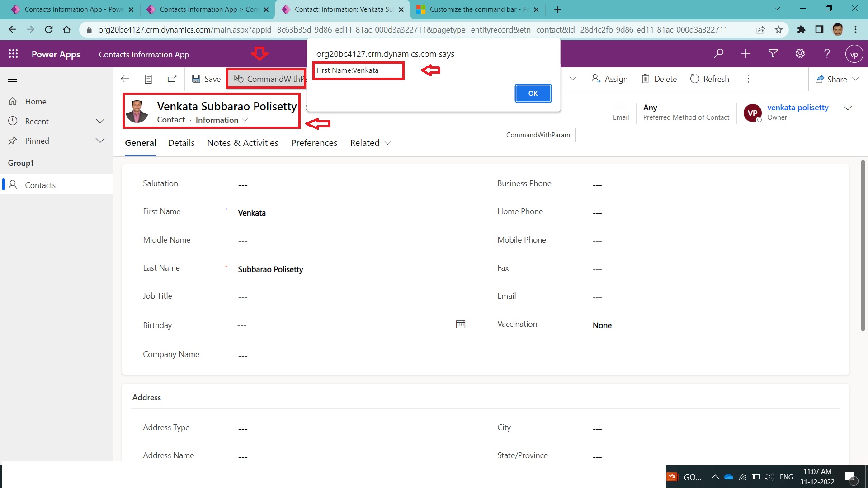Viewport: 868px width, 488px height.
Task: Expand the Share button dropdown arrow
Action: [x=855, y=79]
